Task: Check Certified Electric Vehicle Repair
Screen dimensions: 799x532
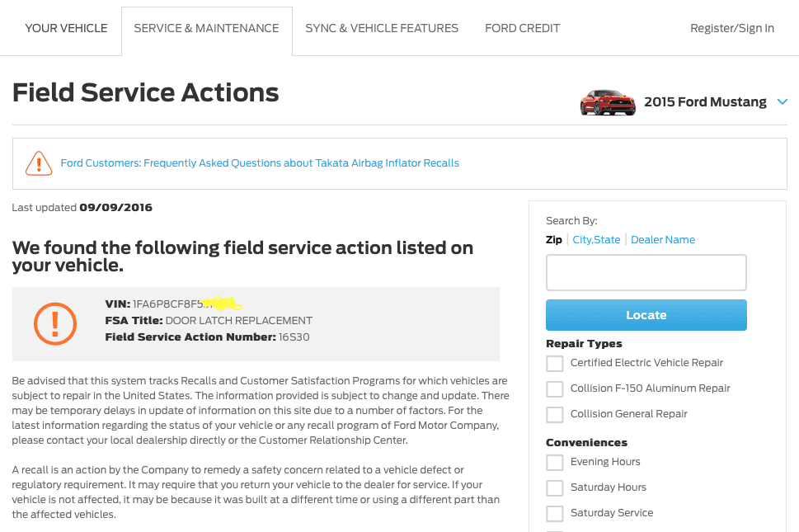Action: [x=555, y=364]
